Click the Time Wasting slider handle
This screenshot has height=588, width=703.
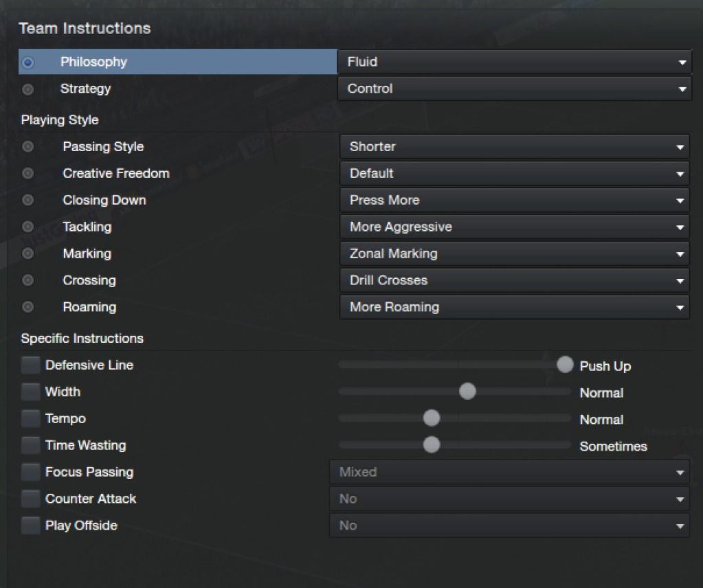pos(432,444)
